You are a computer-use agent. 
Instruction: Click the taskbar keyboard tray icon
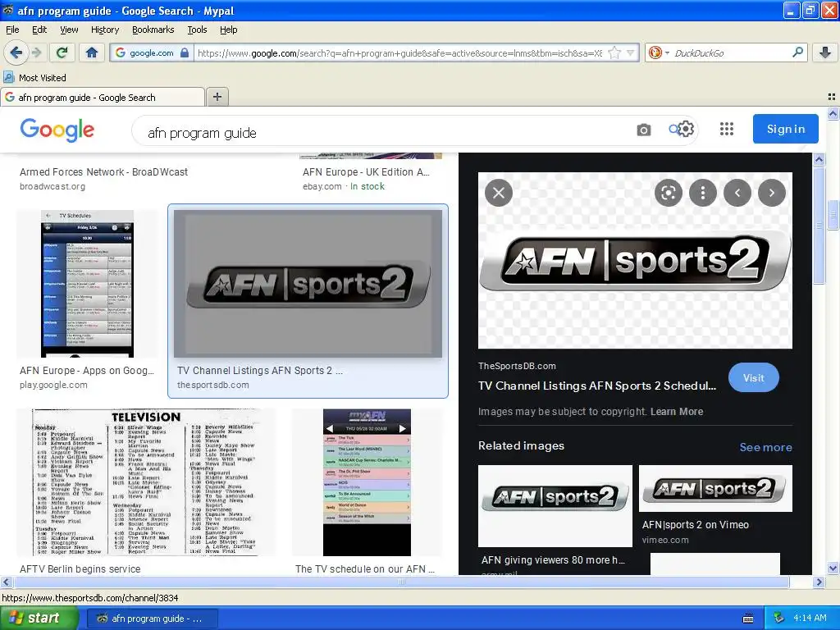click(748, 619)
